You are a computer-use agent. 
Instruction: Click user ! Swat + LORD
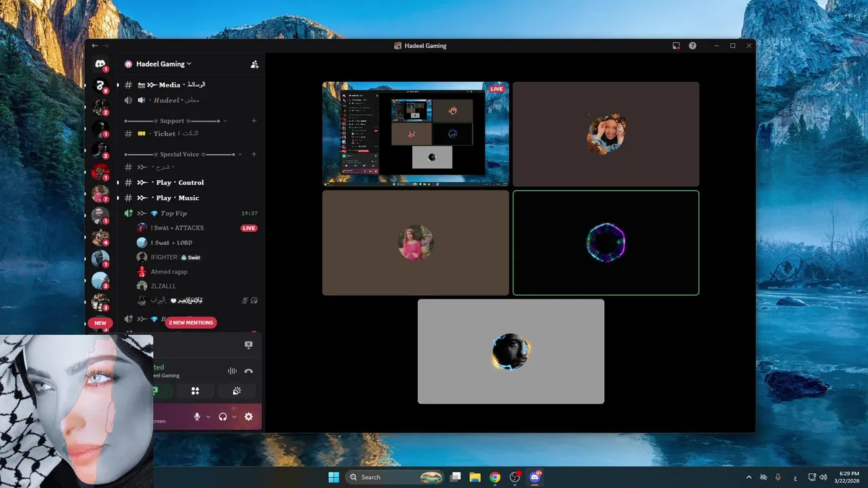pyautogui.click(x=172, y=243)
